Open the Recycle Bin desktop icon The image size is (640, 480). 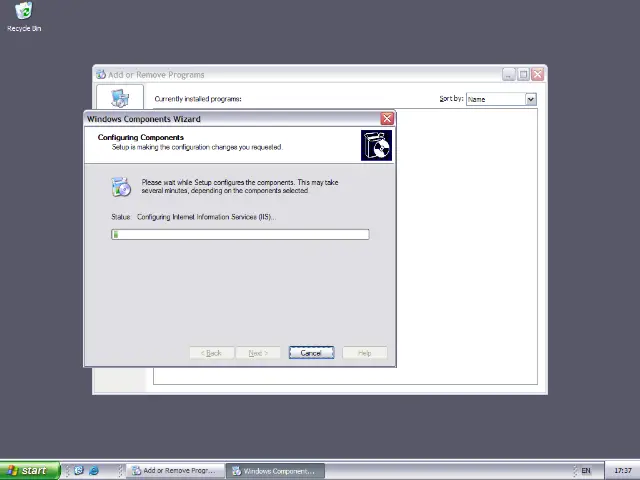(x=23, y=14)
